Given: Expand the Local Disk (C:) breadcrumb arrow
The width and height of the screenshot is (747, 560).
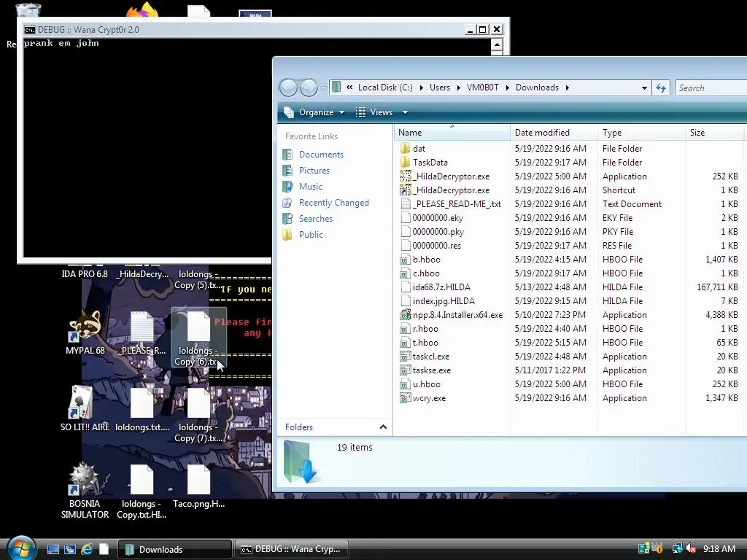Looking at the screenshot, I should coord(421,87).
